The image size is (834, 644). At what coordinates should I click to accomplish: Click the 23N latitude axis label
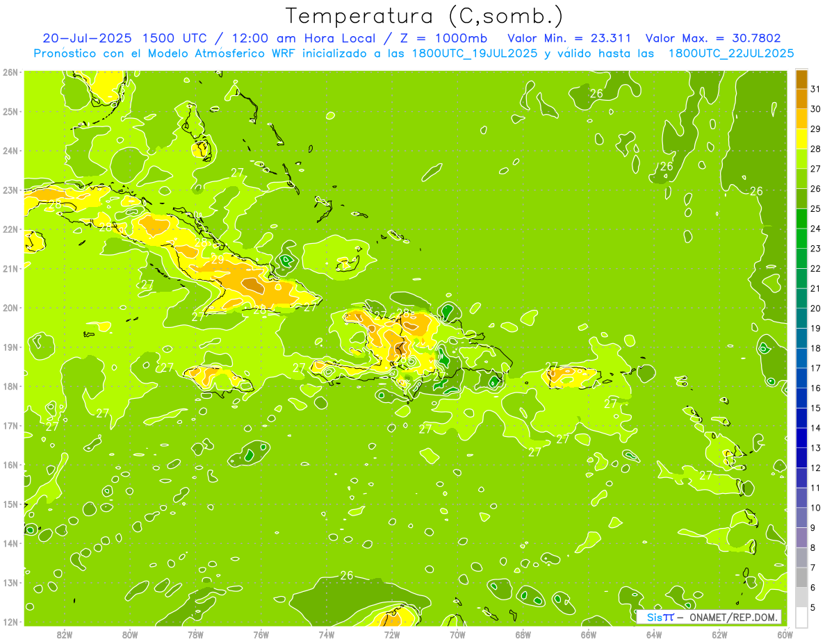[10, 190]
